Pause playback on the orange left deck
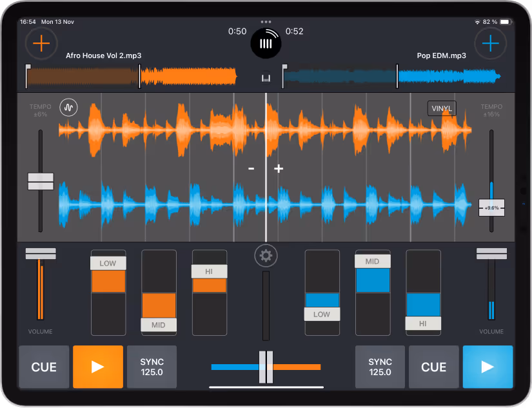This screenshot has height=408, width=532. 97,367
